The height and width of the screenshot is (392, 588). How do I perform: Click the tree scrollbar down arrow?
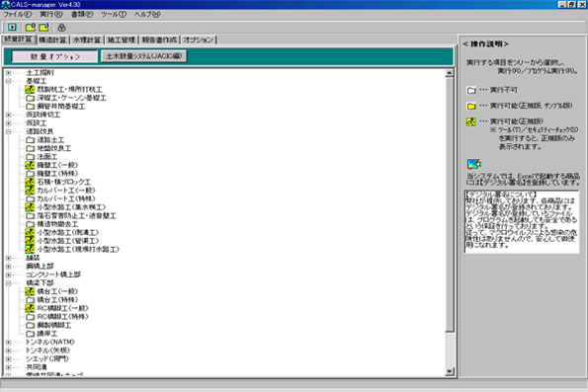click(450, 372)
